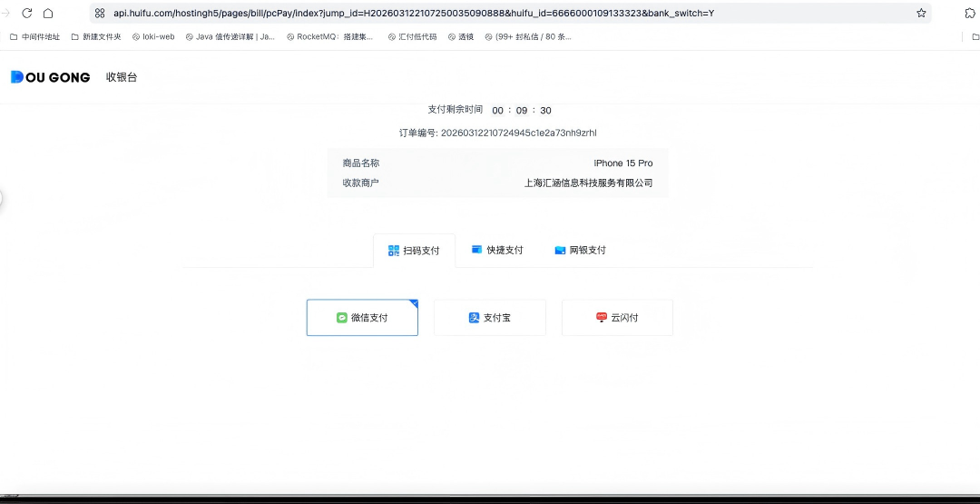Open the 透镜 bookmark
980x504 pixels.
click(x=461, y=37)
